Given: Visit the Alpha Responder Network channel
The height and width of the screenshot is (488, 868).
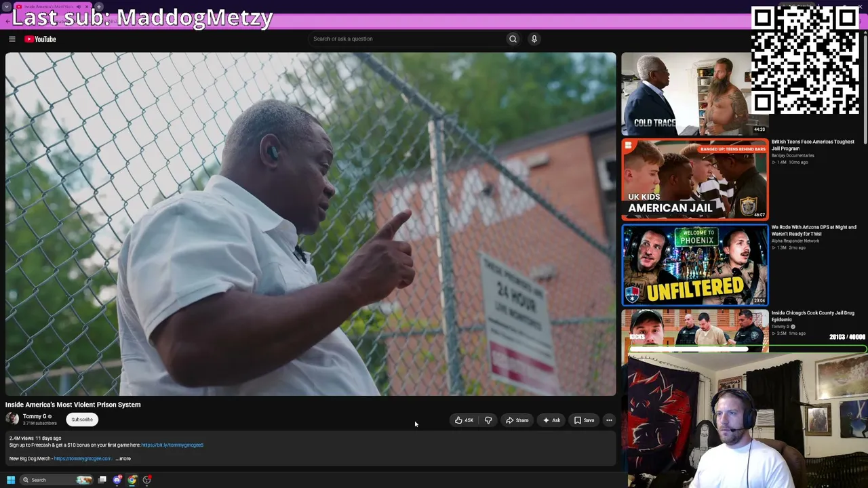Looking at the screenshot, I should click(x=795, y=241).
